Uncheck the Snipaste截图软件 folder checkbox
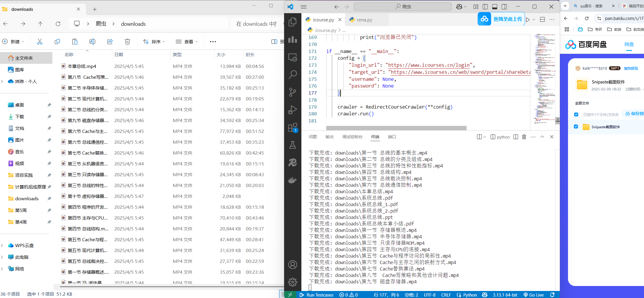Screen dimensions: 644x298 click(x=576, y=127)
